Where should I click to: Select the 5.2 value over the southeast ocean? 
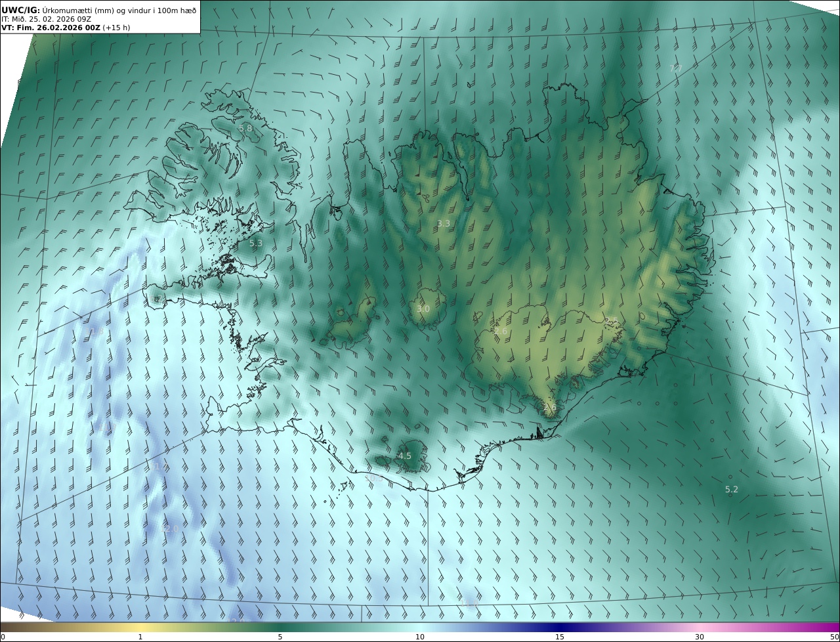point(732,489)
